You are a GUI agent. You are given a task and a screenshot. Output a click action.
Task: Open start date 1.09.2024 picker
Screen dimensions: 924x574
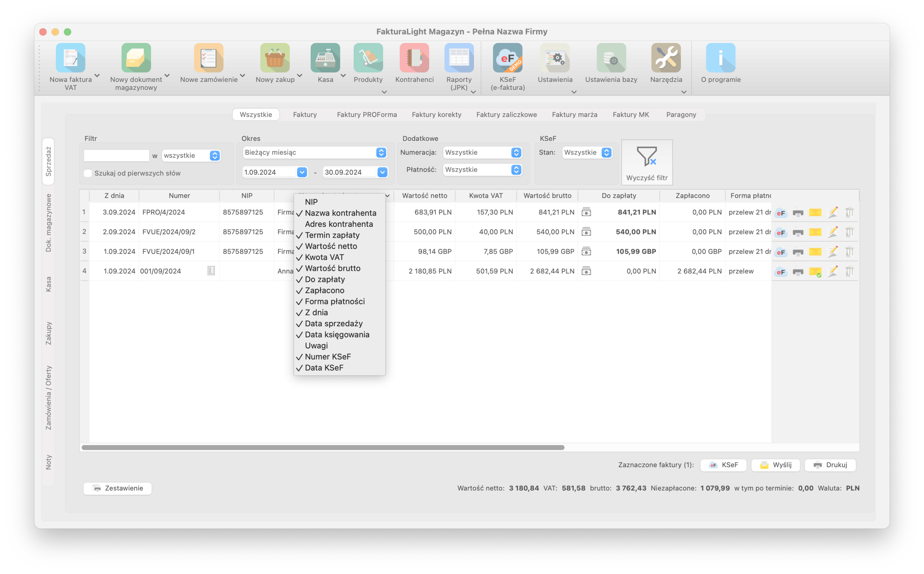click(x=302, y=172)
